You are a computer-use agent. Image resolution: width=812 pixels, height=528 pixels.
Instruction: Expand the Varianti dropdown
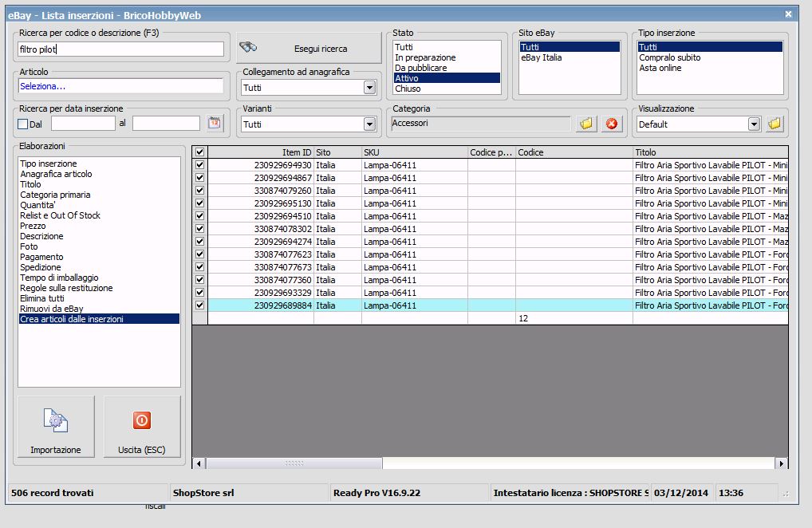[369, 124]
